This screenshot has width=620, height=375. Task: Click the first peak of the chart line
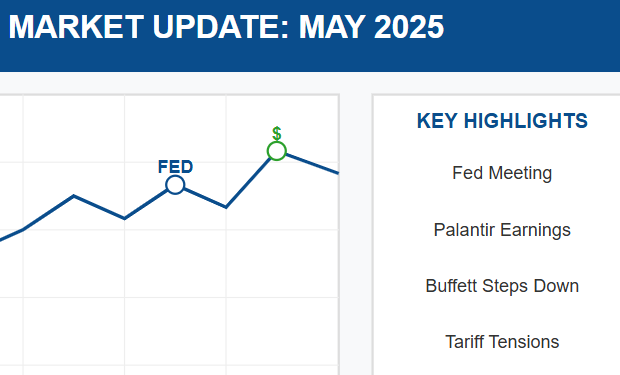click(74, 196)
